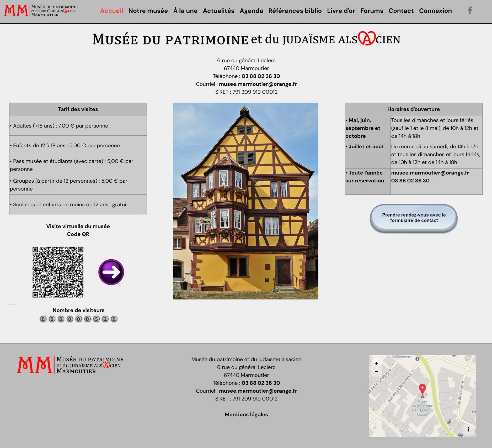
Task: Zoom in on the map with the plus icon
Action: pos(377,363)
